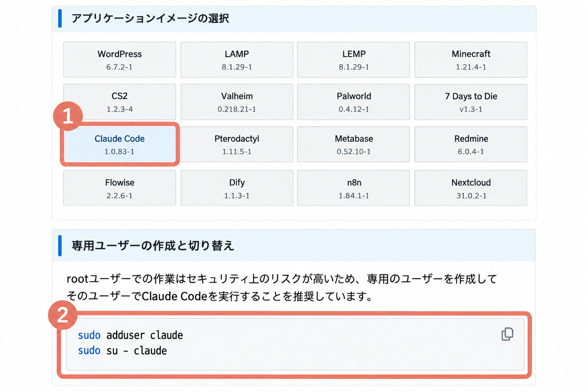Screen dimensions: 588x392
Task: Pick the Palworld 0.4.12-1 image
Action: click(354, 102)
